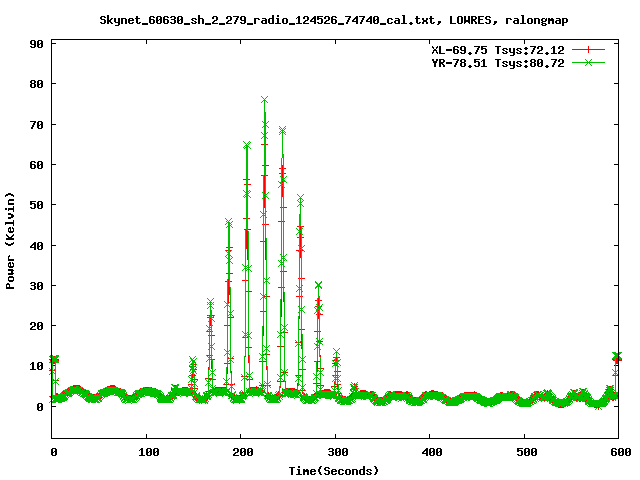Select the YR-78.51 Tsys:80.72 legend entry
The image size is (640, 480).
(495, 62)
